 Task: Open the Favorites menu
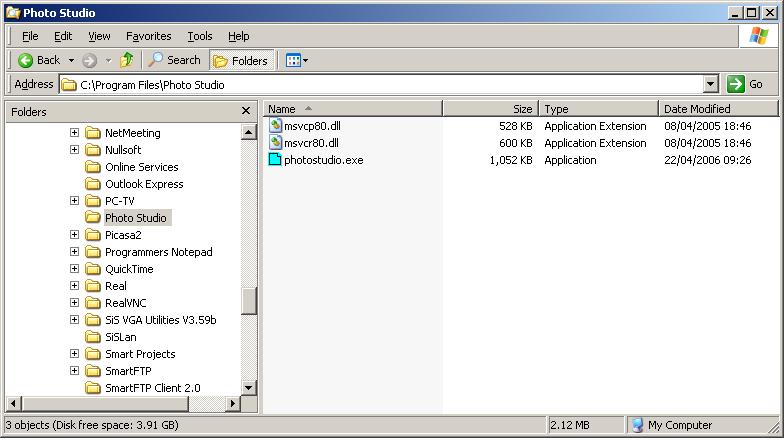(x=148, y=36)
